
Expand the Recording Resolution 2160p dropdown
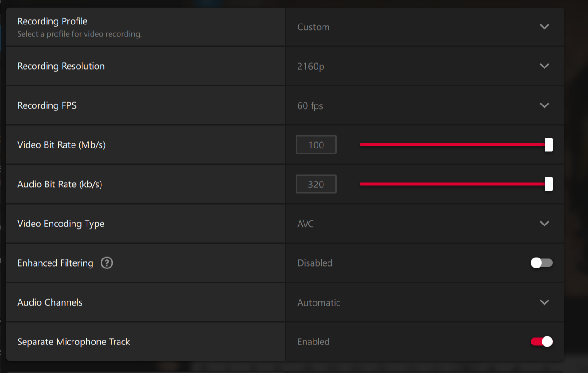(x=424, y=66)
